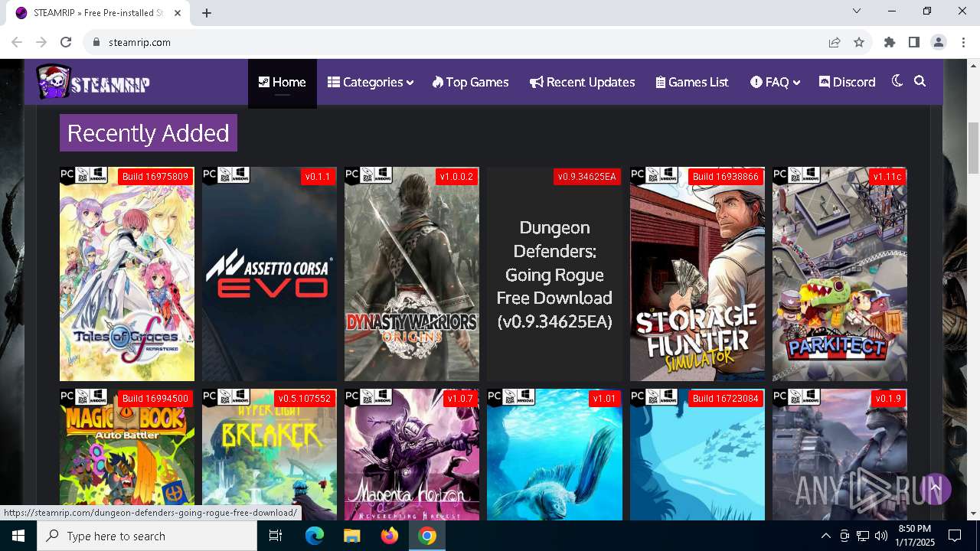This screenshot has height=551, width=980.
Task: Open the Games List page
Action: tap(692, 82)
